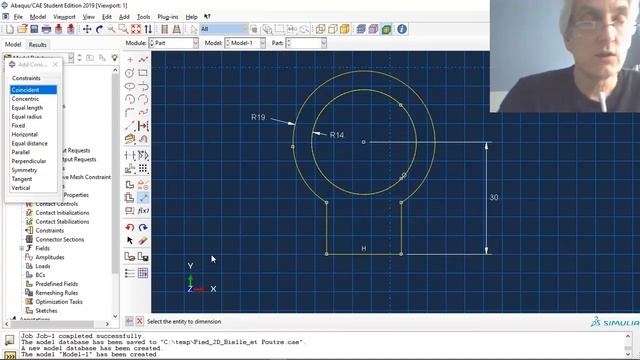Select the Create Ellipse tool
Screen dimensions: 640x360
[x=130, y=86]
